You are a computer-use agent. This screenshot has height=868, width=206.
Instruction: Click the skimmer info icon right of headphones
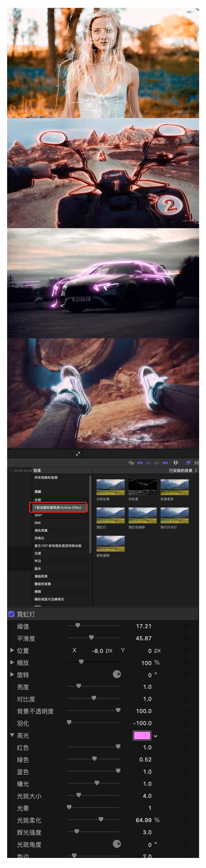pos(165,463)
